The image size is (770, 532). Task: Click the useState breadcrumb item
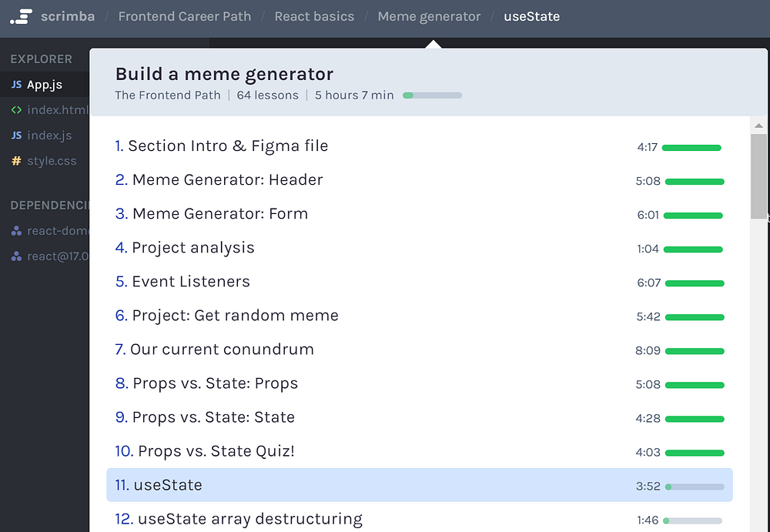pyautogui.click(x=532, y=16)
